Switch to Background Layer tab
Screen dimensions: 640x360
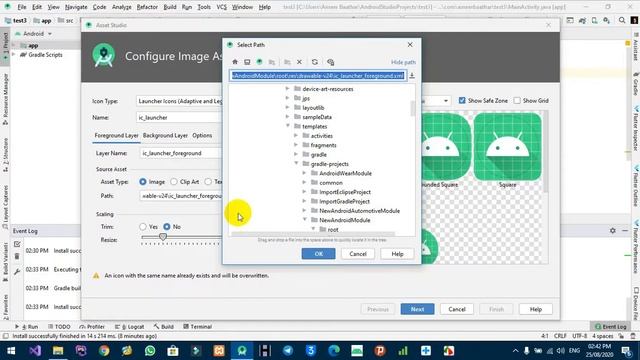pos(165,136)
